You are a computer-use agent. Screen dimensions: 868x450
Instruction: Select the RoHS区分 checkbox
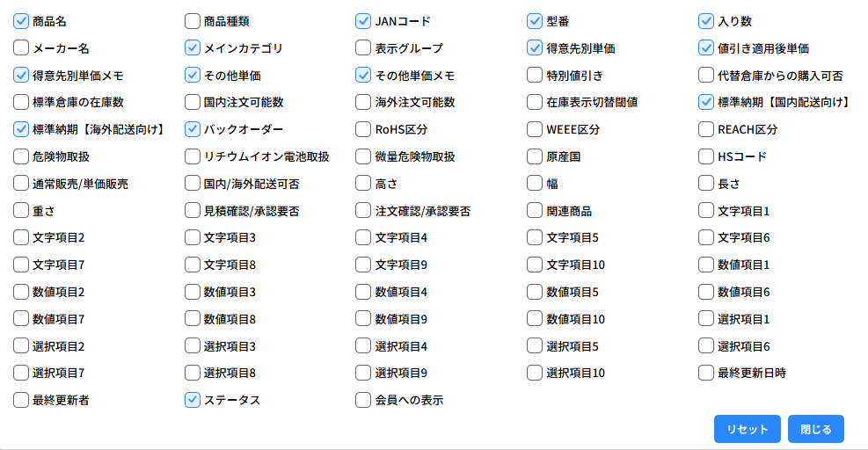coord(363,130)
